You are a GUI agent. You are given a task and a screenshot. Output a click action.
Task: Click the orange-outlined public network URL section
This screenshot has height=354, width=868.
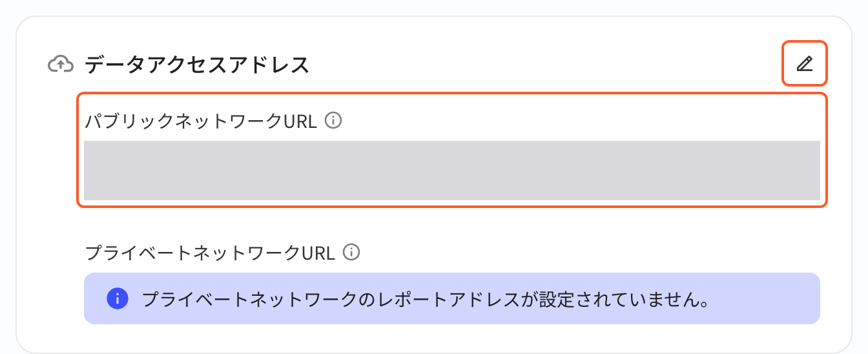point(452,151)
